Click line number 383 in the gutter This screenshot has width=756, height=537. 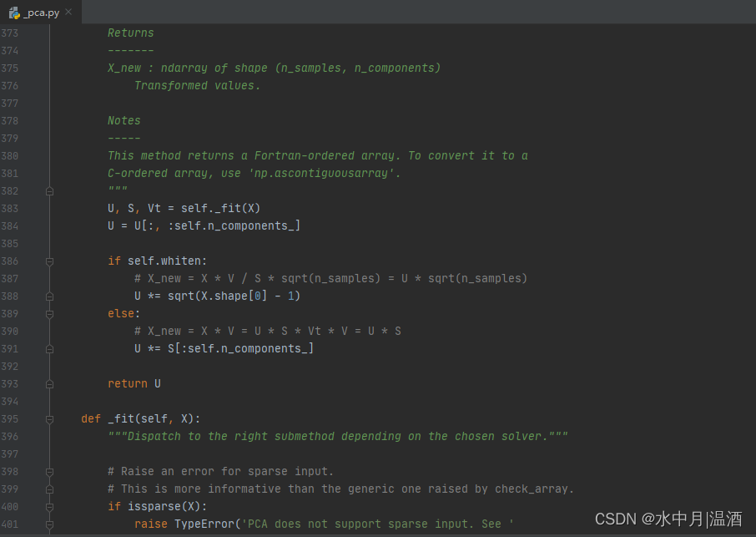tap(10, 209)
